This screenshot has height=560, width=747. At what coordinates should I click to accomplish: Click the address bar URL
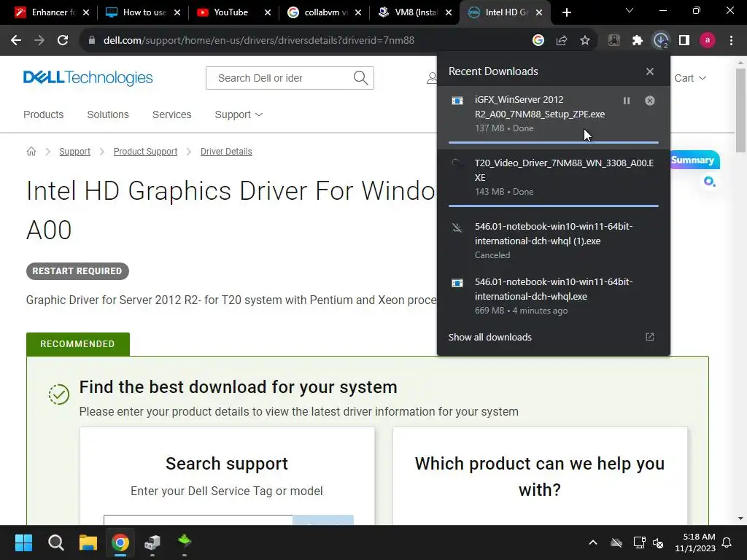[x=259, y=41]
